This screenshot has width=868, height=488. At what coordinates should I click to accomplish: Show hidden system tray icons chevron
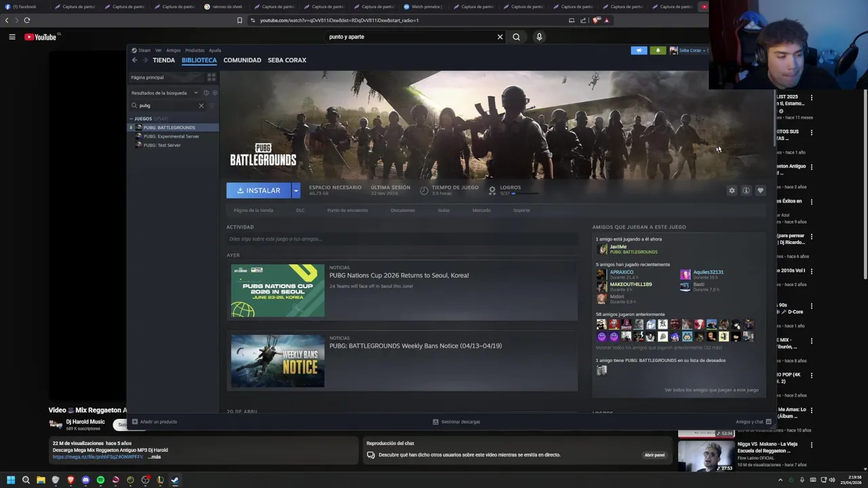tap(780, 481)
